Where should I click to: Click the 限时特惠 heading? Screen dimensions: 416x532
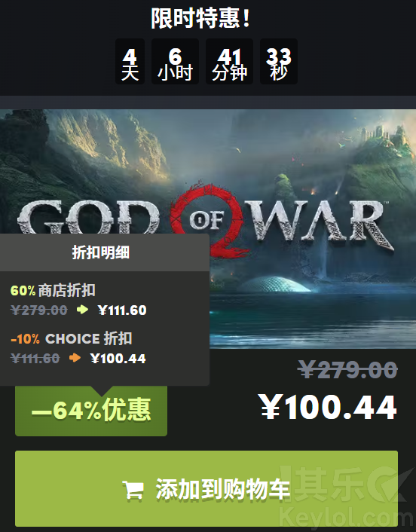pyautogui.click(x=200, y=18)
